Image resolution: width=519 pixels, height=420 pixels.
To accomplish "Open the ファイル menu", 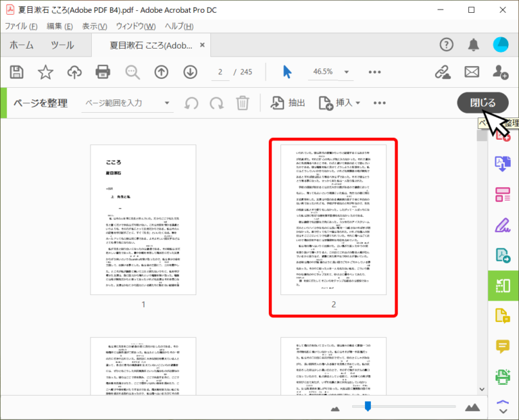I will (x=21, y=26).
